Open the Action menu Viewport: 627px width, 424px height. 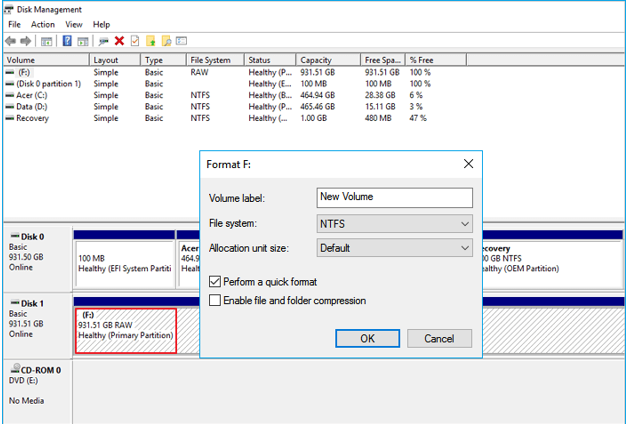[x=43, y=24]
